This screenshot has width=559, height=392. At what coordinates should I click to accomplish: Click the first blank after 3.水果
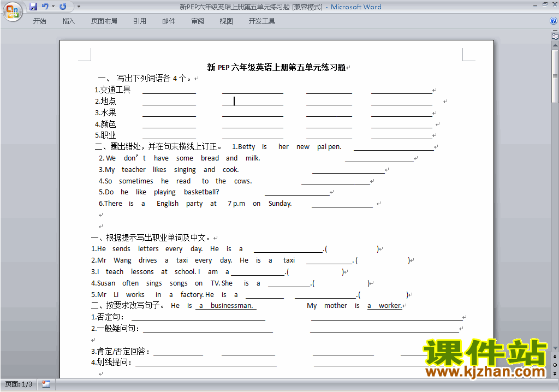[x=169, y=114]
